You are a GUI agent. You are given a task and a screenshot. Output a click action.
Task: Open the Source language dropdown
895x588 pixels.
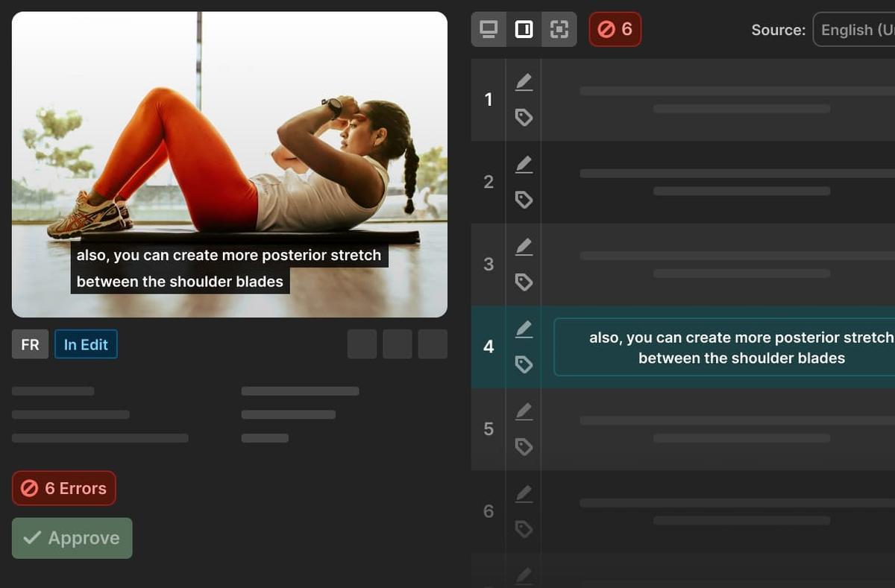click(856, 29)
